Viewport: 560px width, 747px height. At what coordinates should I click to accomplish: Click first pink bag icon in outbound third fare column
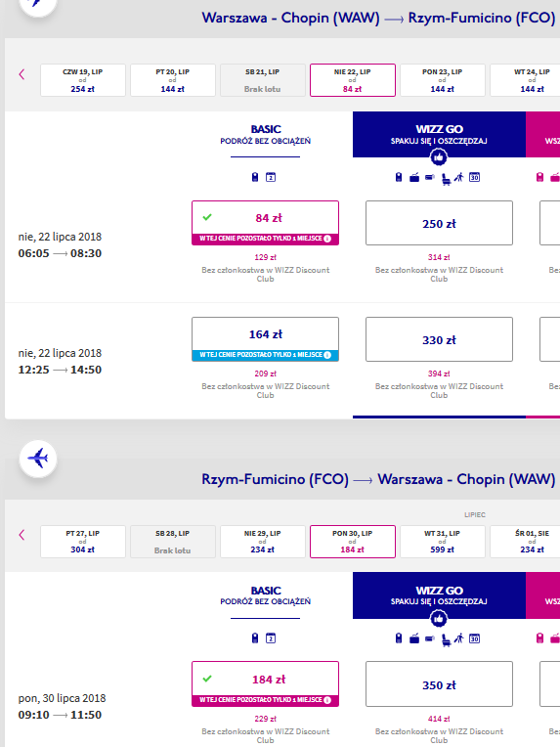[x=539, y=177]
